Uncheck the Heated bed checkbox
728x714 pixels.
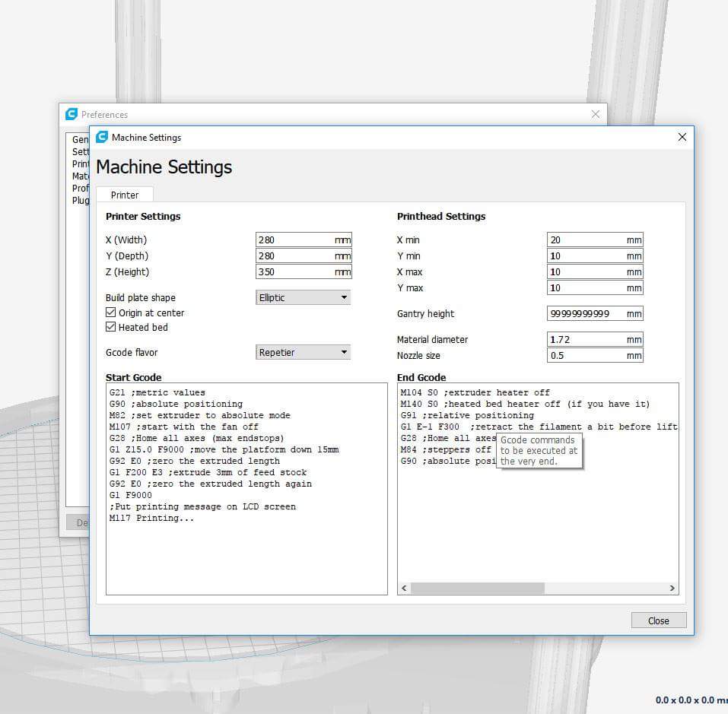pyautogui.click(x=111, y=327)
